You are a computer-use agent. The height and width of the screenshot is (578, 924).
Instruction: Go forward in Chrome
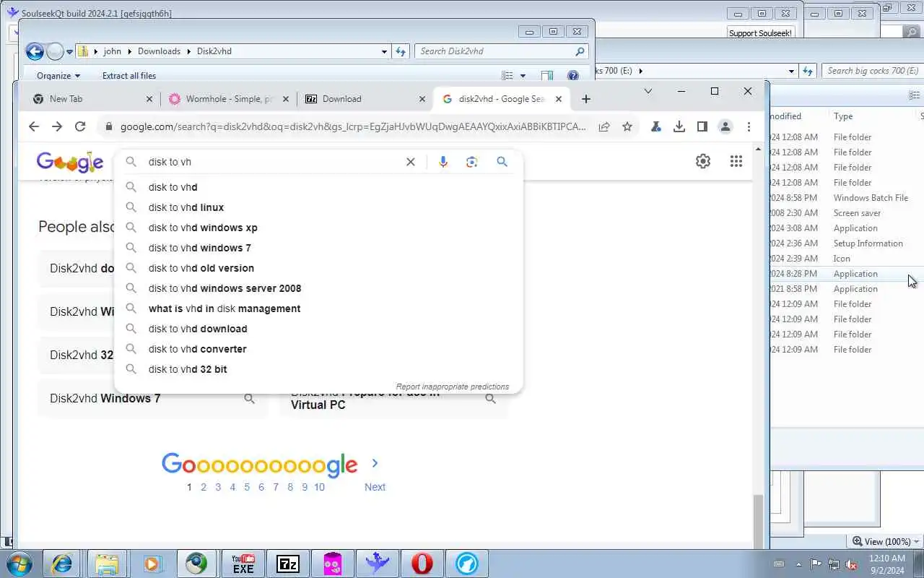click(57, 126)
